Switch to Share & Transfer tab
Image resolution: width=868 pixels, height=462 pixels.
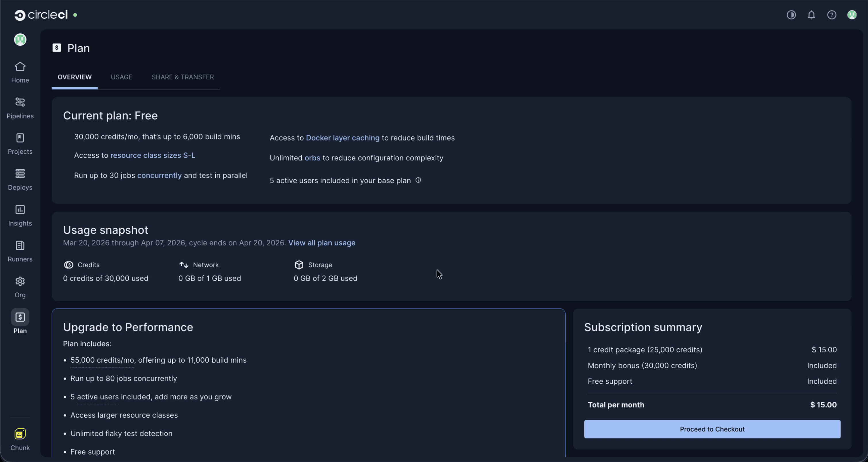point(182,77)
